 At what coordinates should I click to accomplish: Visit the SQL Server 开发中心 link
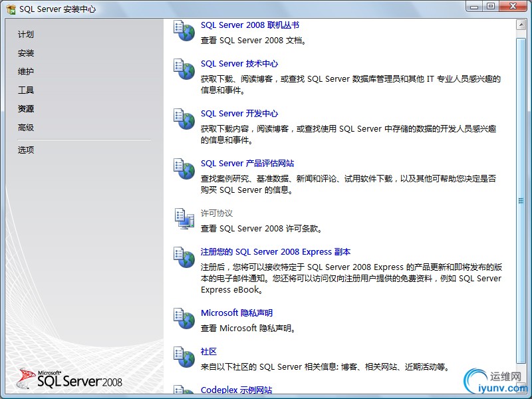(x=239, y=114)
